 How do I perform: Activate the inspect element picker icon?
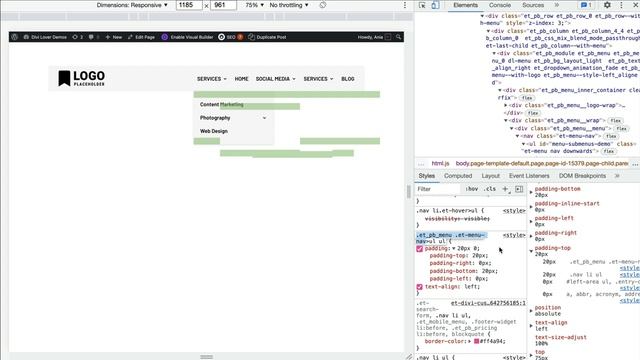pos(422,5)
